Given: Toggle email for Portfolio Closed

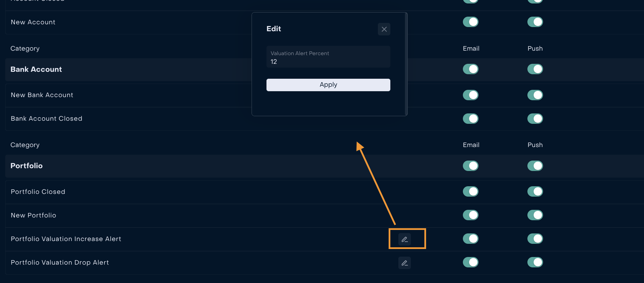Looking at the screenshot, I should [471, 191].
